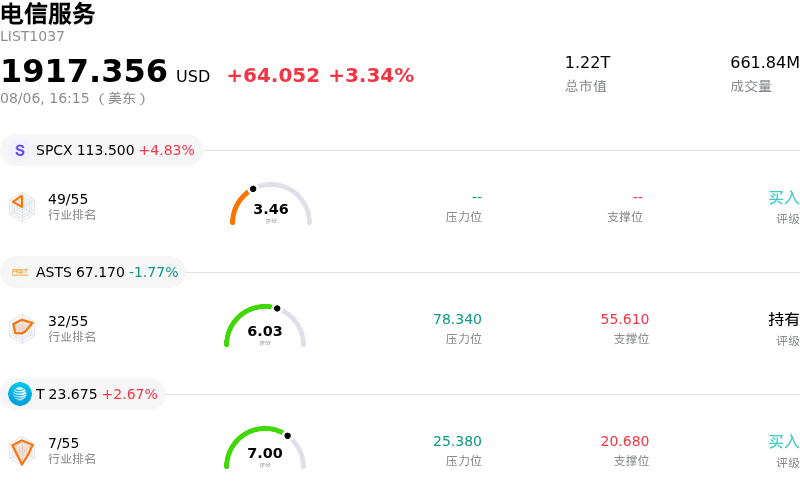
Task: Click T support level 20.680
Action: pyautogui.click(x=624, y=441)
